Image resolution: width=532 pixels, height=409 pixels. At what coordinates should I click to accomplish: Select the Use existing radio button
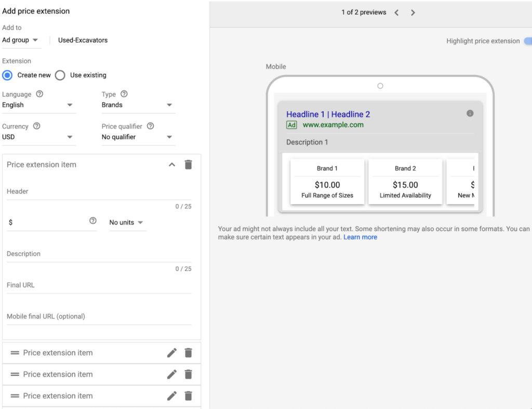(60, 75)
